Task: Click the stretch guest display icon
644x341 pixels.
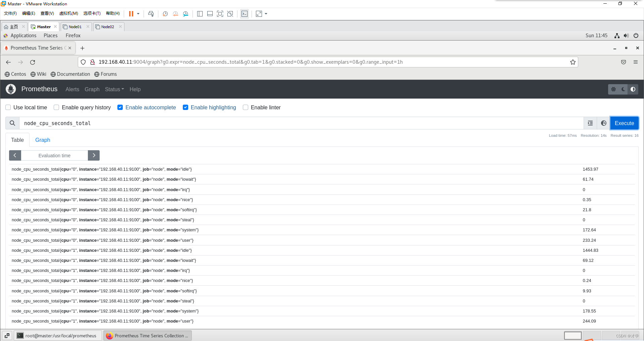Action: point(259,14)
